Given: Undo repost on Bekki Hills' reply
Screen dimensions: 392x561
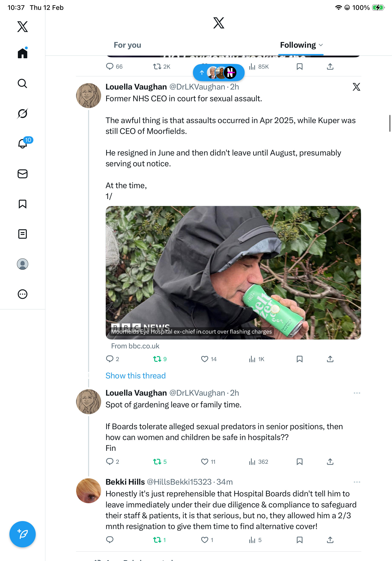Looking at the screenshot, I should [x=157, y=540].
